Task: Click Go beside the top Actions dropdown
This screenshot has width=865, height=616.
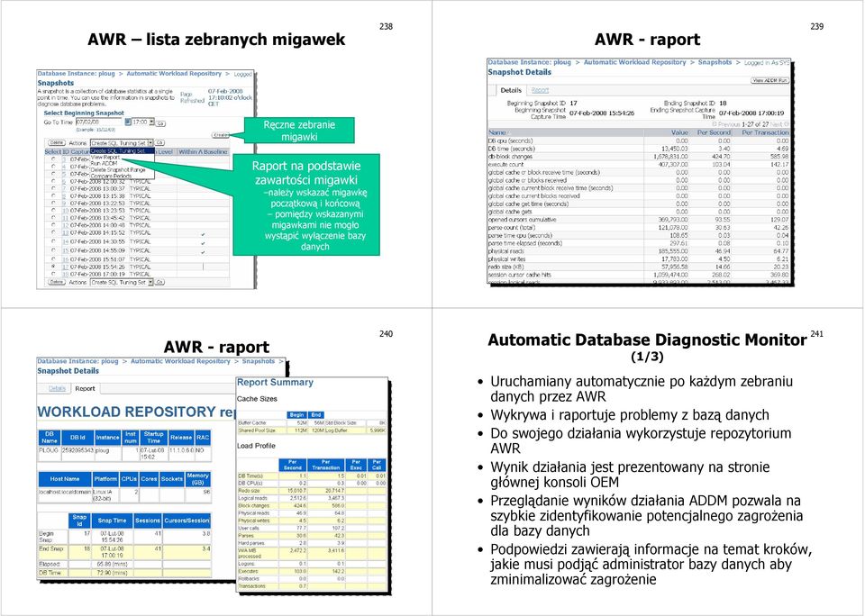Action: coord(160,143)
